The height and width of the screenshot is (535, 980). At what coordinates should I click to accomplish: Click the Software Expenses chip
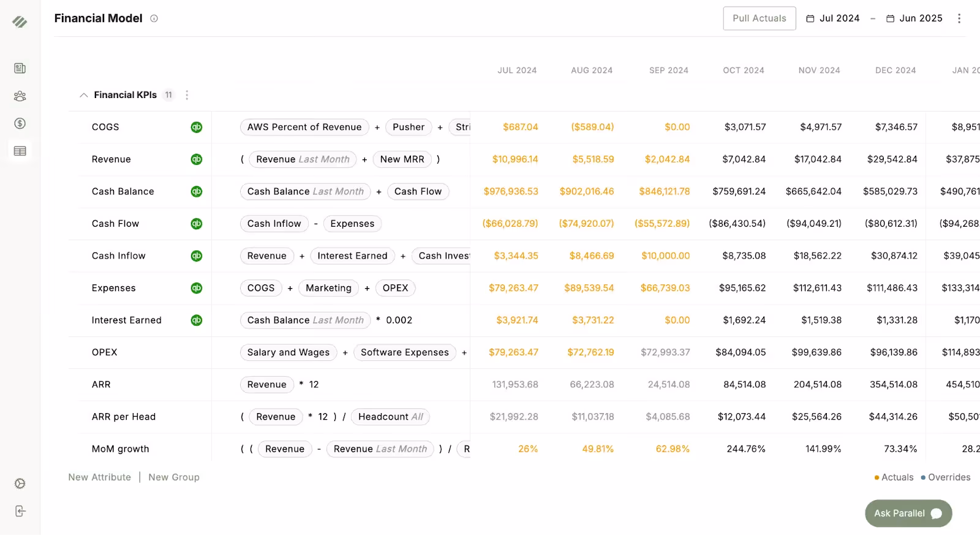click(x=405, y=352)
